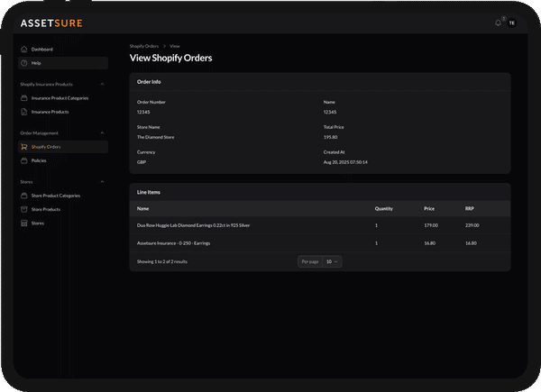Click the Assetsure Insurance line item row
The width and height of the screenshot is (541, 392).
tap(176, 243)
